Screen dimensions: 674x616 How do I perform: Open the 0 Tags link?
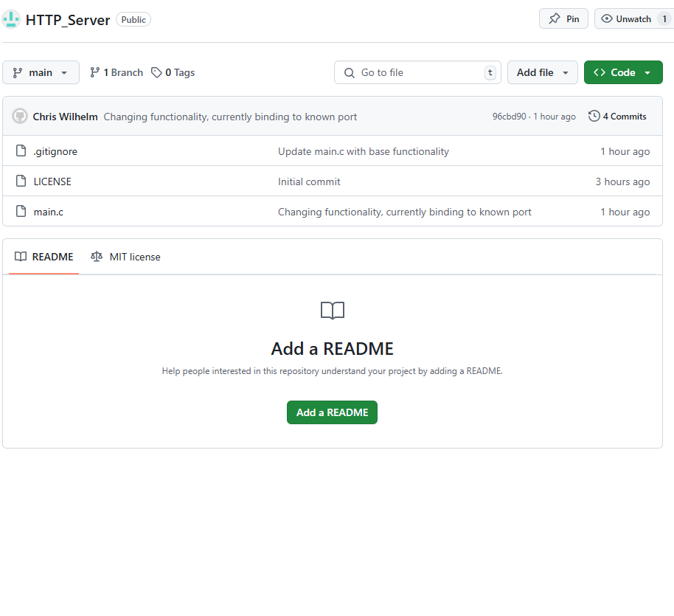coord(173,72)
